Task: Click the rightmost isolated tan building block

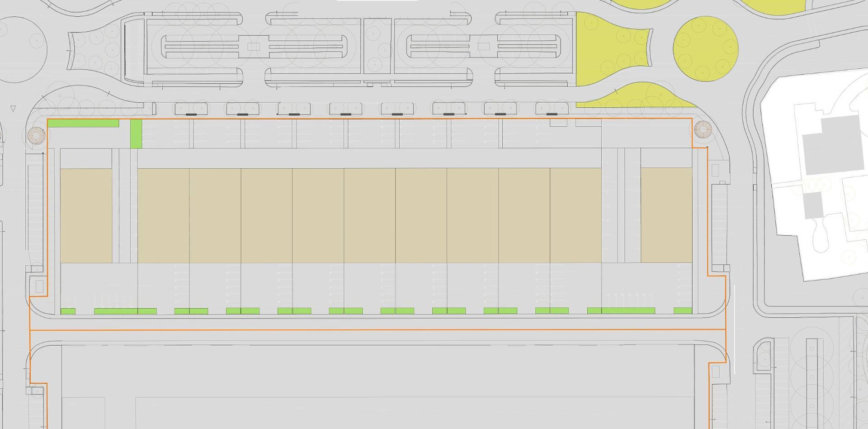Action: click(x=666, y=215)
